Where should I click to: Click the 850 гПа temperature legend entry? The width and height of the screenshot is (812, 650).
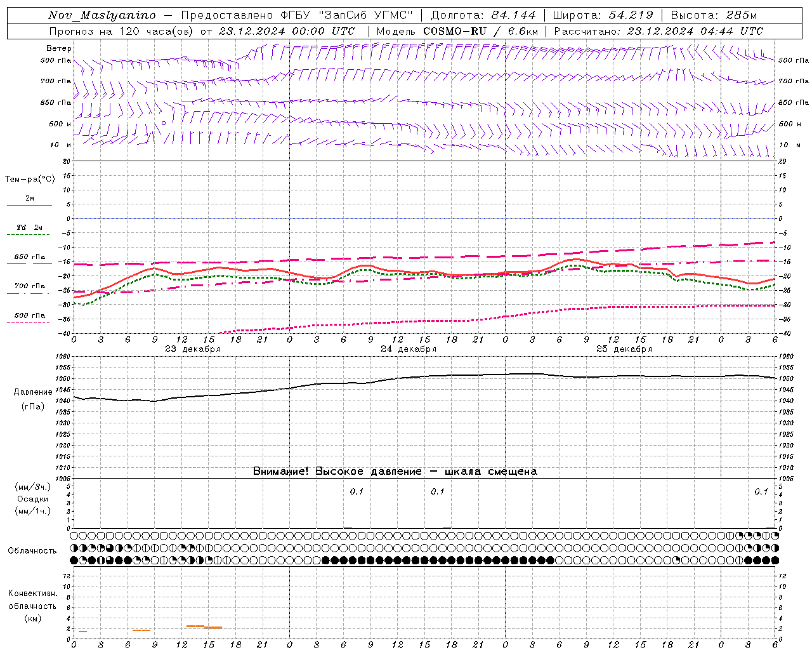coord(30,257)
